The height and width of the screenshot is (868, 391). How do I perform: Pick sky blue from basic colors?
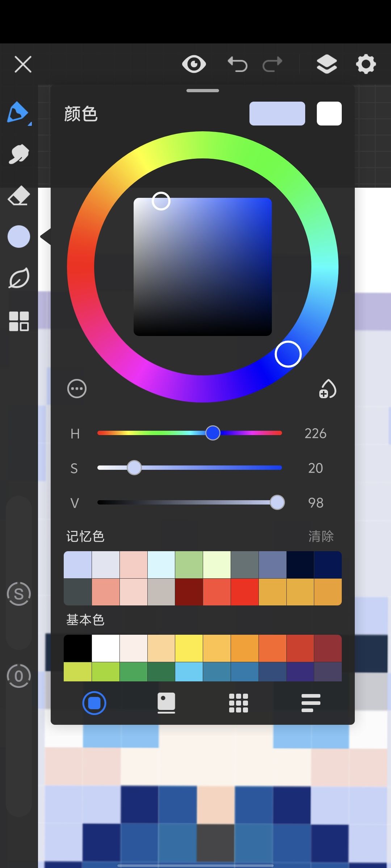(x=189, y=672)
